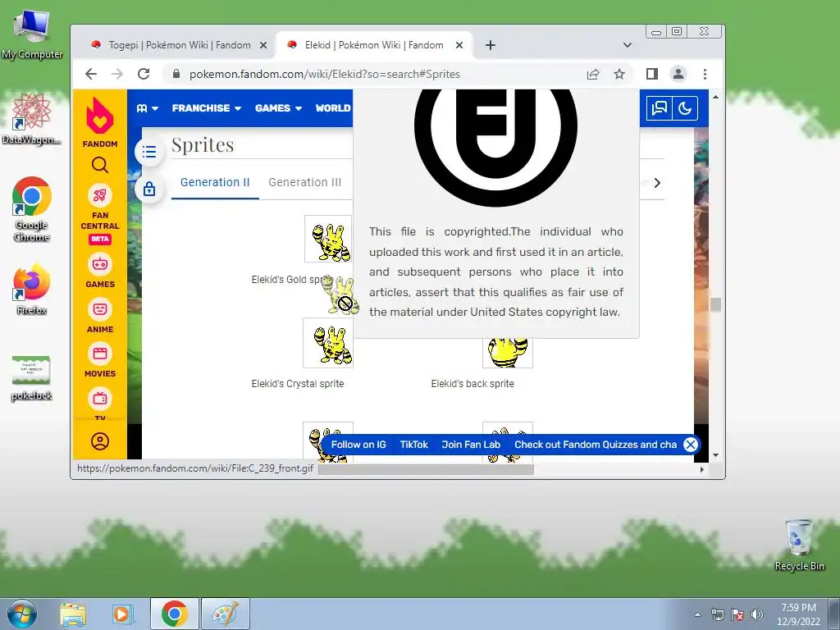Open the WORLD navigation menu

coord(333,108)
